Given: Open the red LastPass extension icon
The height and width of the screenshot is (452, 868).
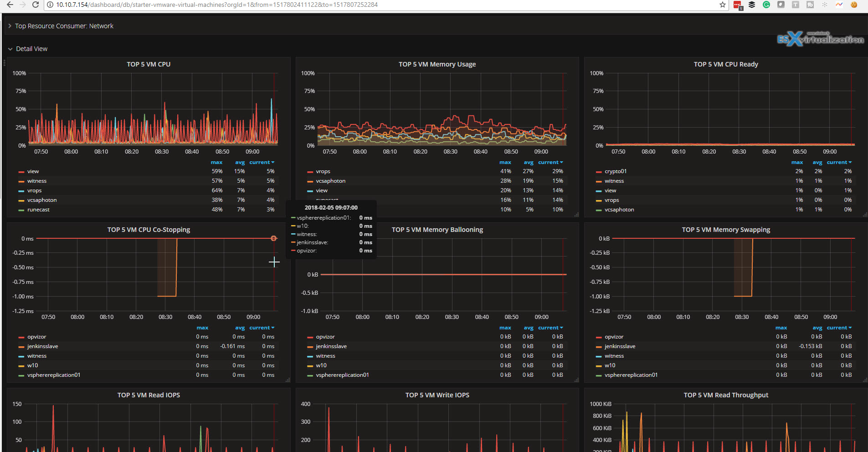Looking at the screenshot, I should point(737,5).
